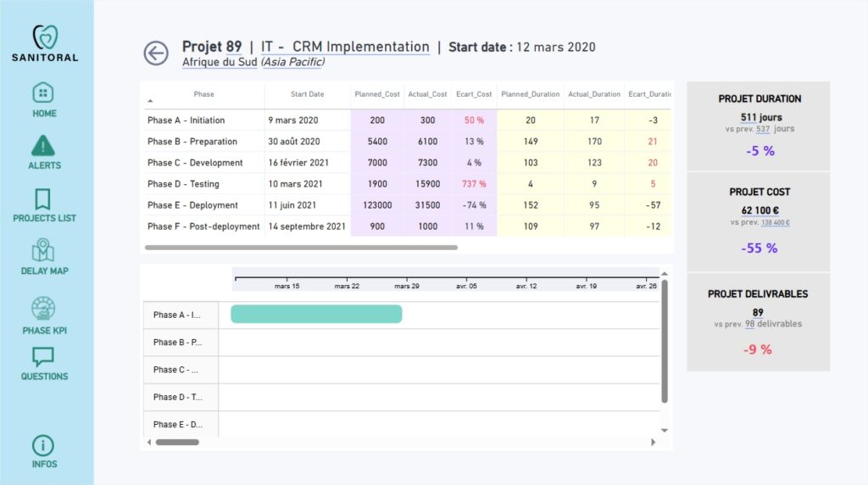868x485 pixels.
Task: Select the 'Phase D - Testing' table row
Action: point(407,184)
